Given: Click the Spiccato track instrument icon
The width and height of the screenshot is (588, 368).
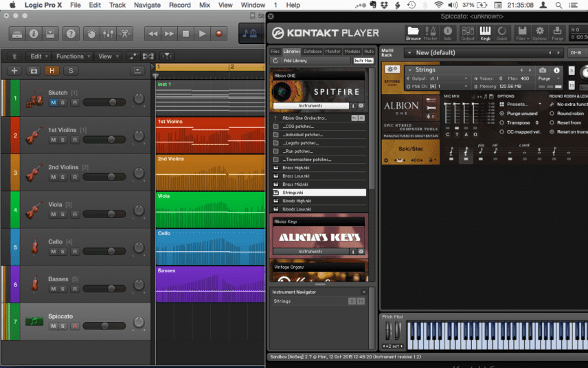Looking at the screenshot, I should pos(34,321).
